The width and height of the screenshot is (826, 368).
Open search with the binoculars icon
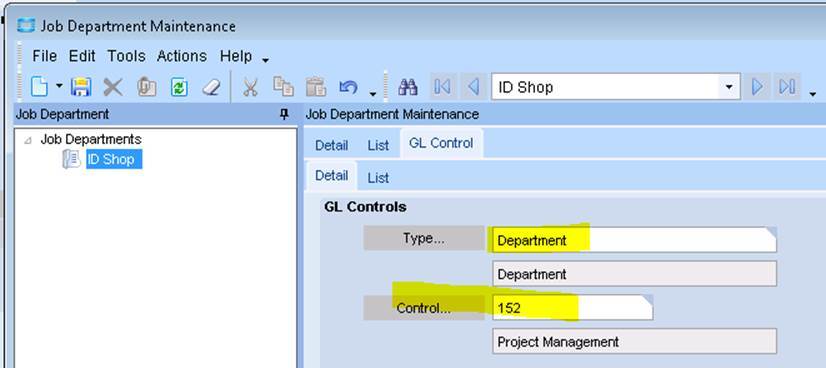(x=408, y=87)
